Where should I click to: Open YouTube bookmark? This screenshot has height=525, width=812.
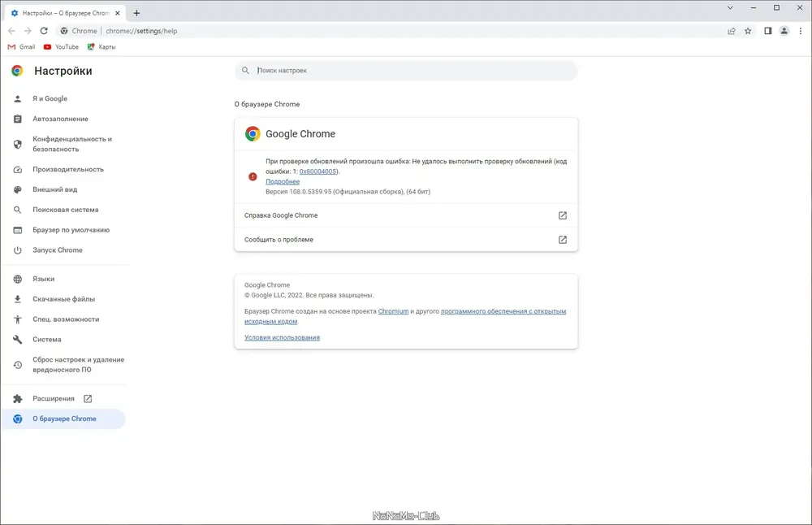pyautogui.click(x=61, y=46)
